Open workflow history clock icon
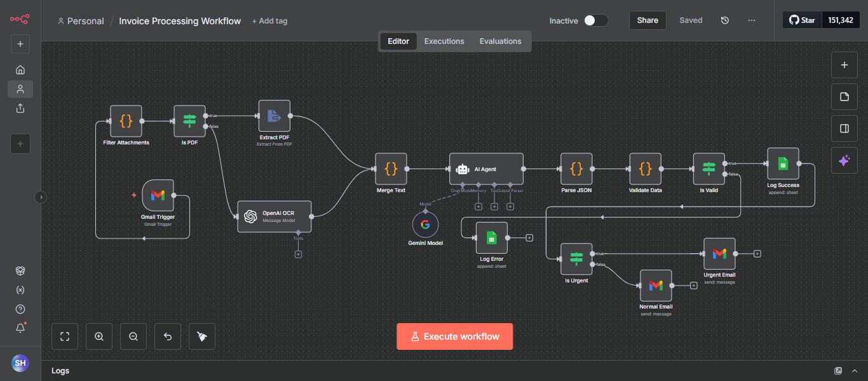Viewport: 868px width, 381px height. [725, 20]
